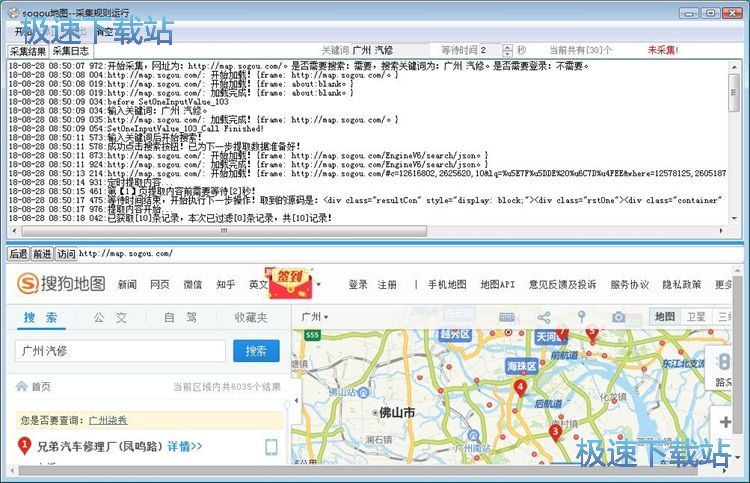750x483 pixels.
Task: Select the 搜索 tab in map panel
Action: point(41,317)
